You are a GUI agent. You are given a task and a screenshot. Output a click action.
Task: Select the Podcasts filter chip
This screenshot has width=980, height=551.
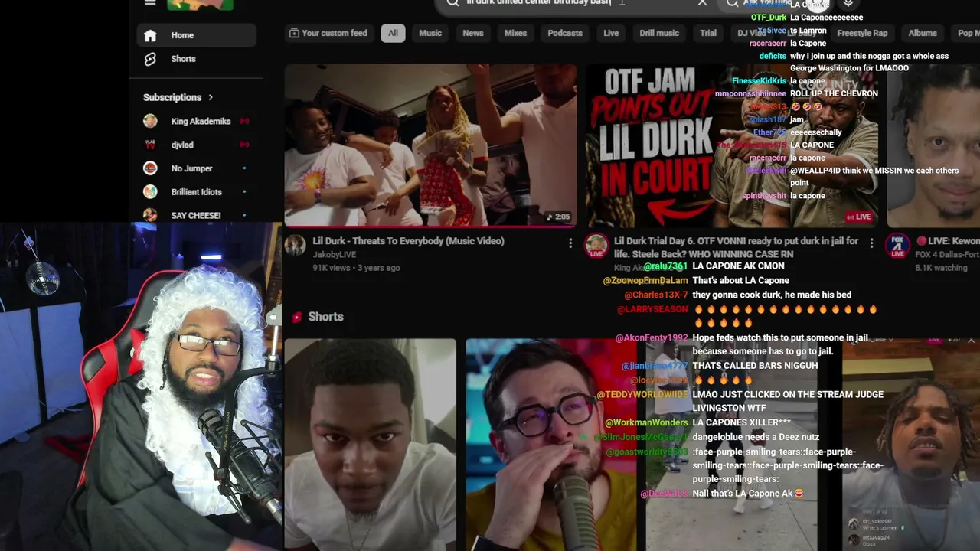coord(565,33)
